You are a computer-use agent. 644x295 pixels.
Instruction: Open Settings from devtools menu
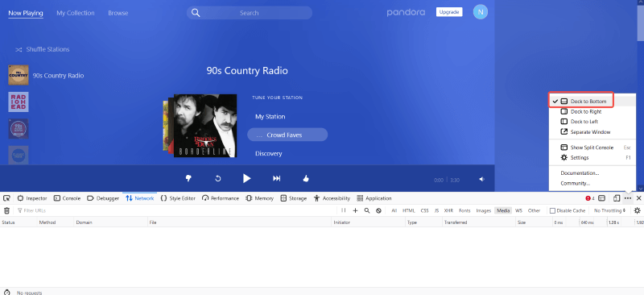tap(592, 158)
